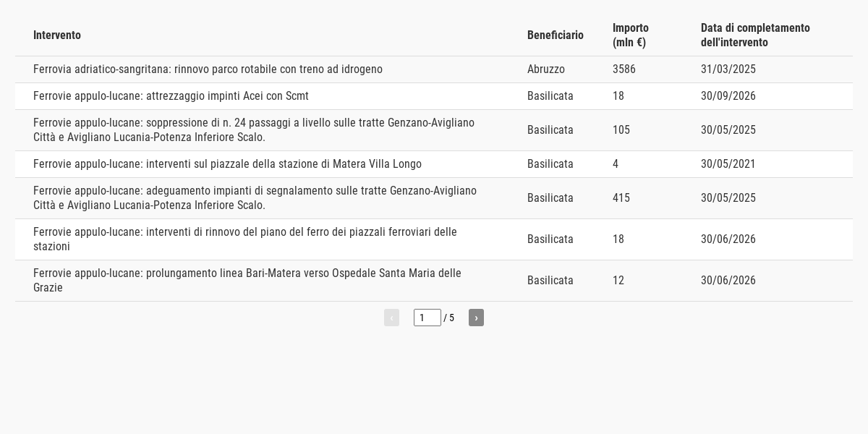The height and width of the screenshot is (434, 868).
Task: Click the Abruzzo beneficiary cell
Action: coord(546,69)
